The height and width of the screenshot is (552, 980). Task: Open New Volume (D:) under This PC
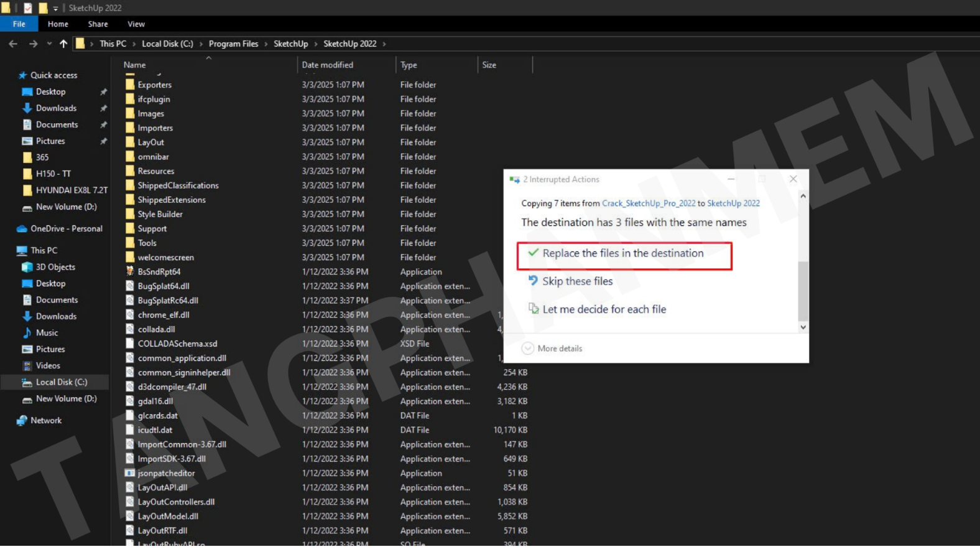click(66, 399)
